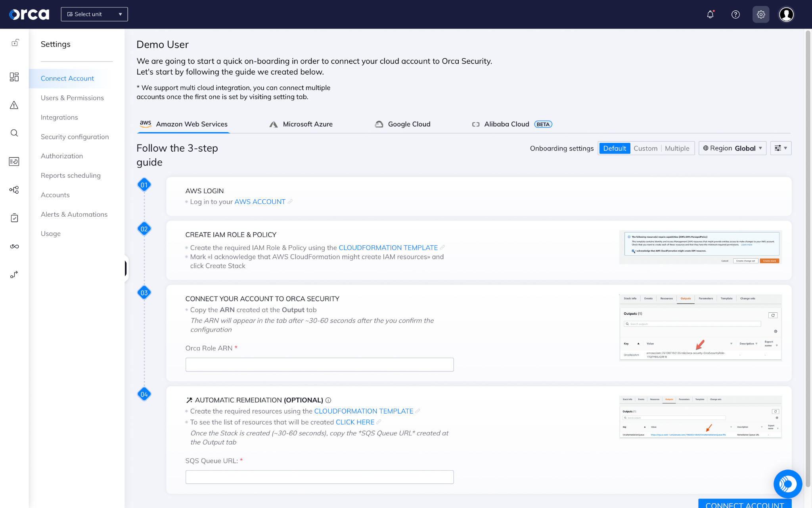Screen dimensions: 812x508
Task: Switch to Alibaba Cloud tab
Action: (512, 124)
